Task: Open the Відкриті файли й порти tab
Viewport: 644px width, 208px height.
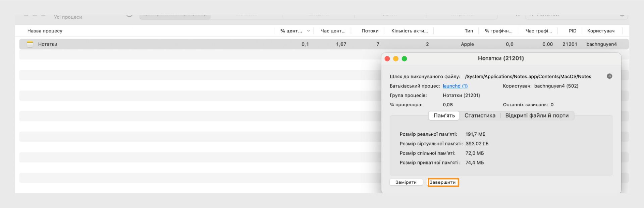Action: pyautogui.click(x=537, y=116)
